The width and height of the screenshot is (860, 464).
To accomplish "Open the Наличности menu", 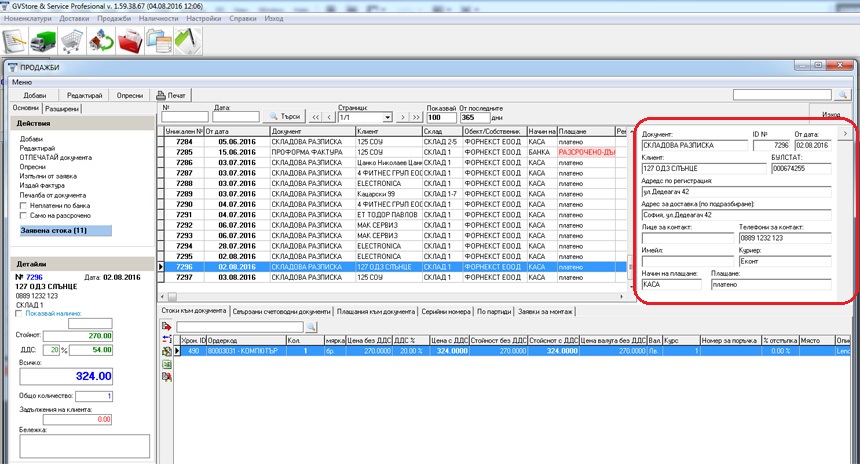I will (x=159, y=18).
